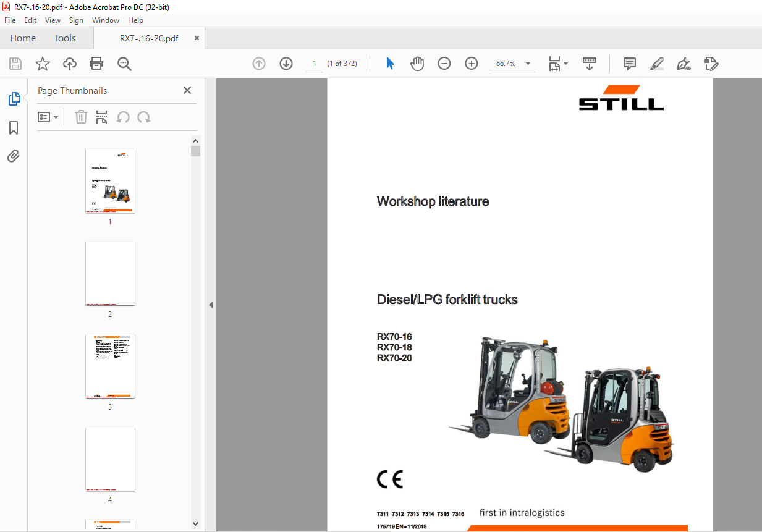Click thumbnails scrollbar down arrow
This screenshot has width=762, height=532.
pyautogui.click(x=195, y=524)
